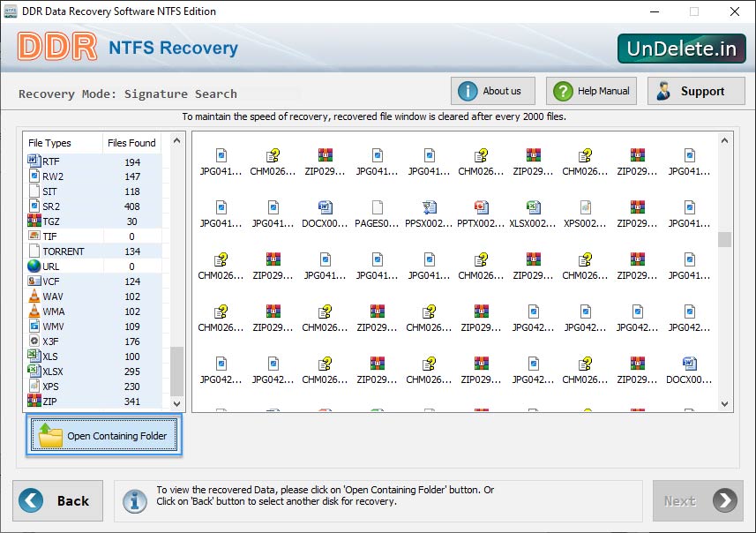Select the last DOCX00 file in fifth row

click(689, 370)
